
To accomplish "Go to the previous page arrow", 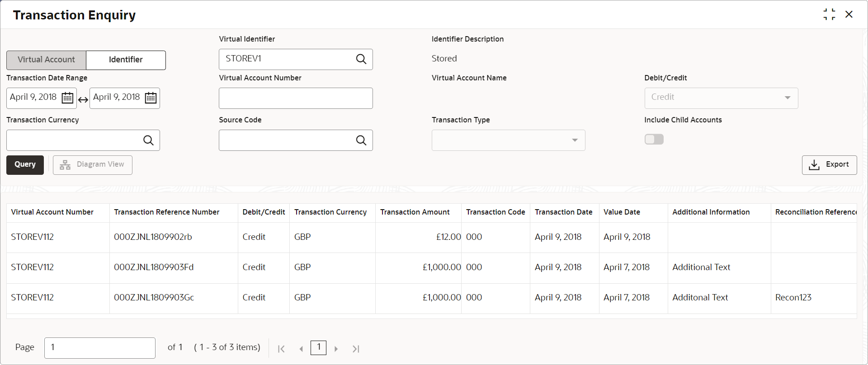I will pos(301,349).
